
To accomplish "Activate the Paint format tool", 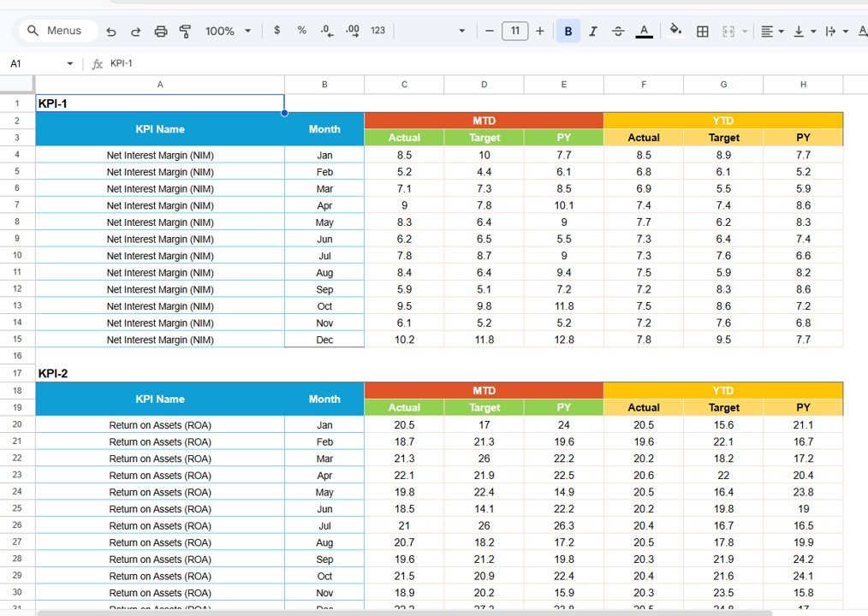I will pyautogui.click(x=185, y=31).
